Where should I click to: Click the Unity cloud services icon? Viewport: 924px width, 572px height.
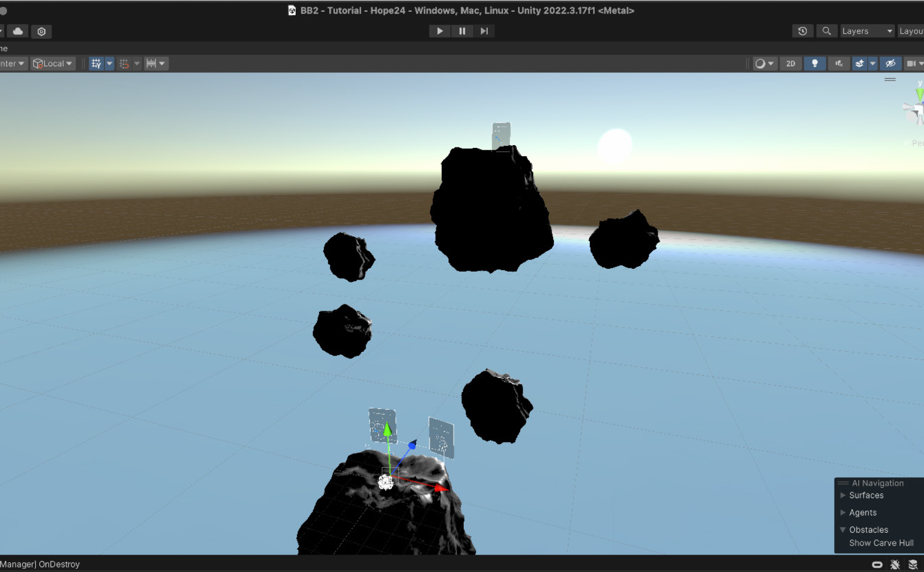click(x=17, y=31)
